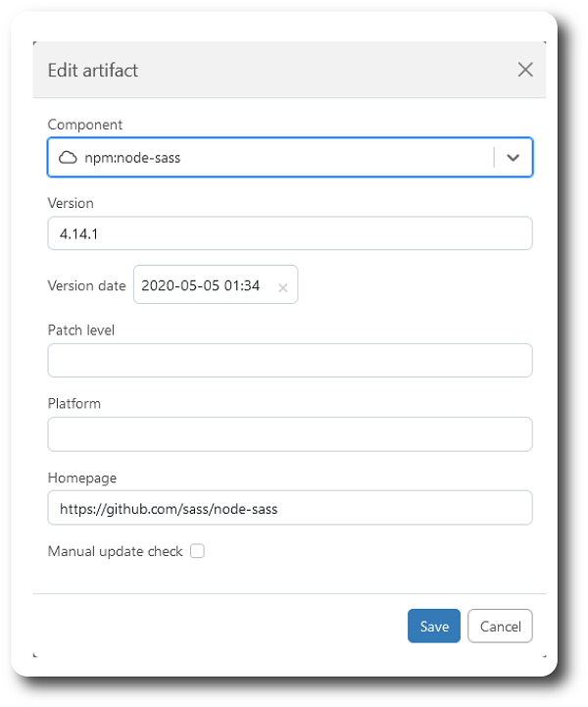Click into the Platform input
The image size is (588, 707).
pyautogui.click(x=290, y=434)
